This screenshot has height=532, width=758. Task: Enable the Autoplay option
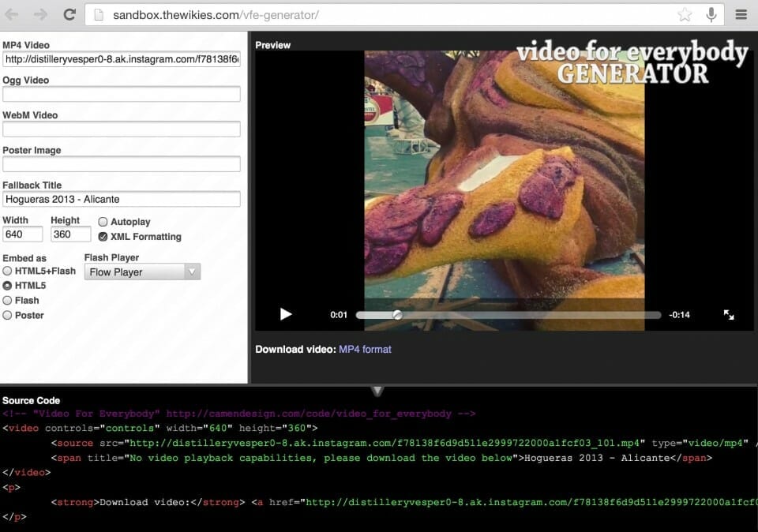[x=103, y=222]
